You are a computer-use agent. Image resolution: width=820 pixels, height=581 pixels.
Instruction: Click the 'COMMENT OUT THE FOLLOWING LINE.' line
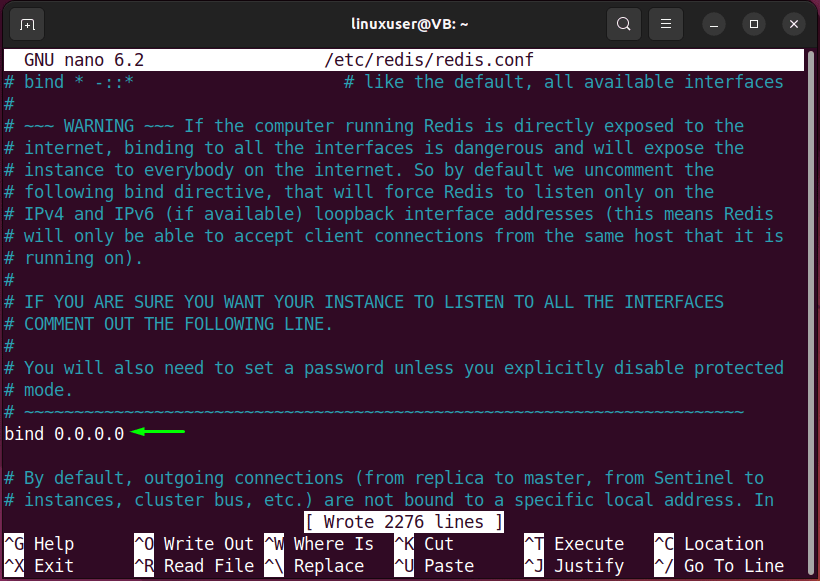[168, 324]
